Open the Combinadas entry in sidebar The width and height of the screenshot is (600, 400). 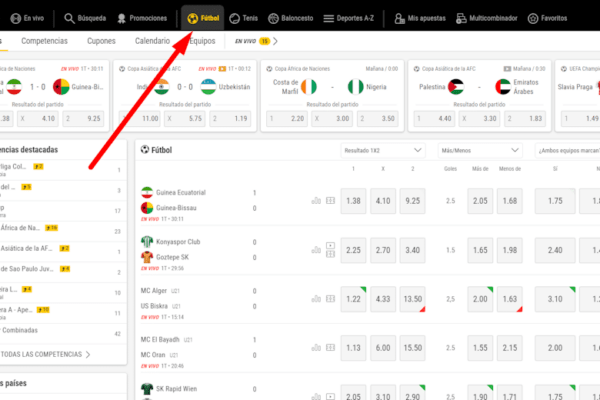63,333
